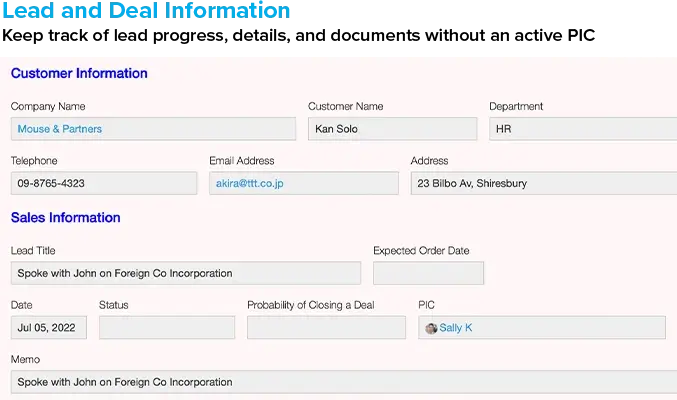The width and height of the screenshot is (677, 400).
Task: Click the Department field showing HR
Action: pyautogui.click(x=582, y=129)
